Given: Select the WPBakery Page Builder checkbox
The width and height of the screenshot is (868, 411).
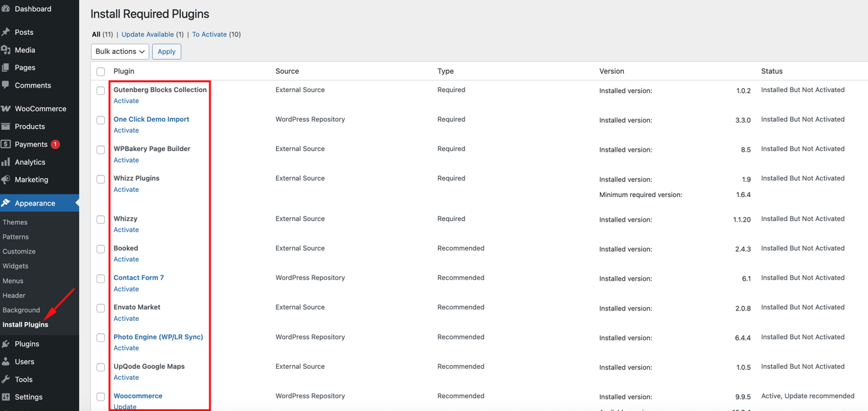Looking at the screenshot, I should click(x=100, y=150).
